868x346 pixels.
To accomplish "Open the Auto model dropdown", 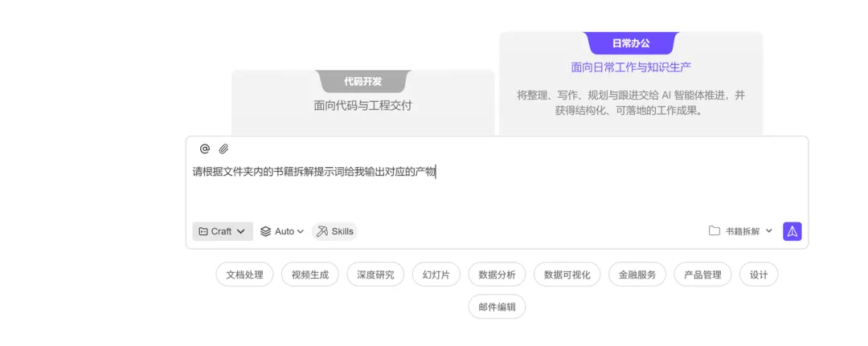I will click(x=282, y=231).
